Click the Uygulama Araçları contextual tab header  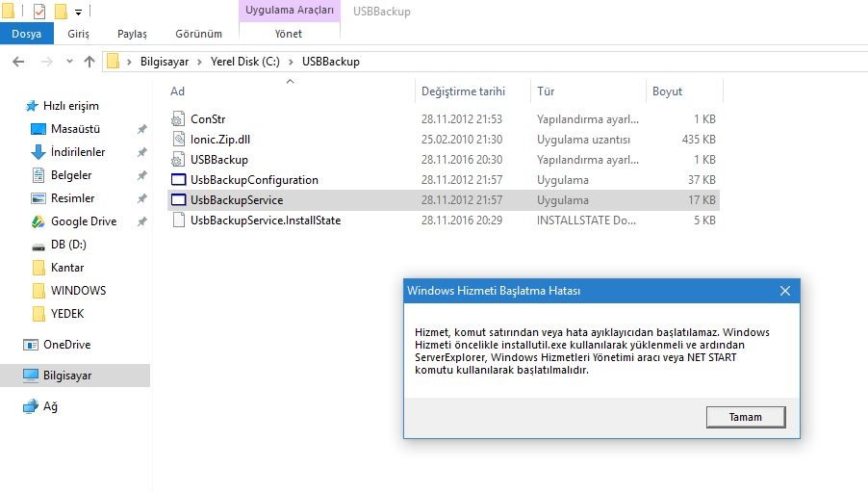point(290,11)
